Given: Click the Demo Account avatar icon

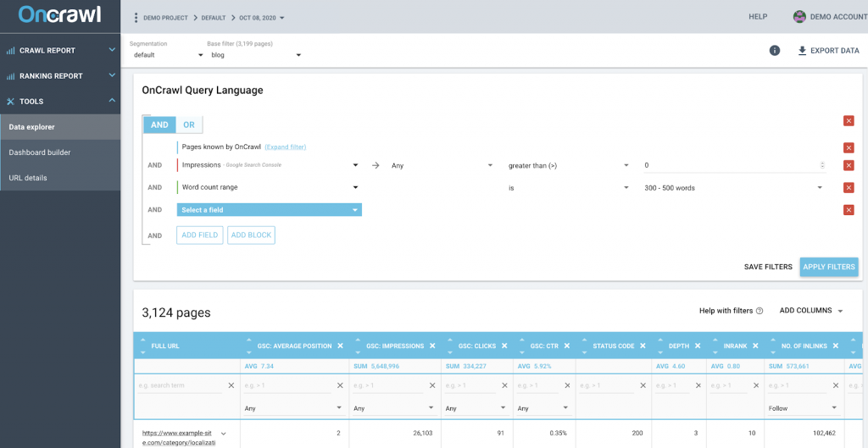Looking at the screenshot, I should pyautogui.click(x=799, y=17).
